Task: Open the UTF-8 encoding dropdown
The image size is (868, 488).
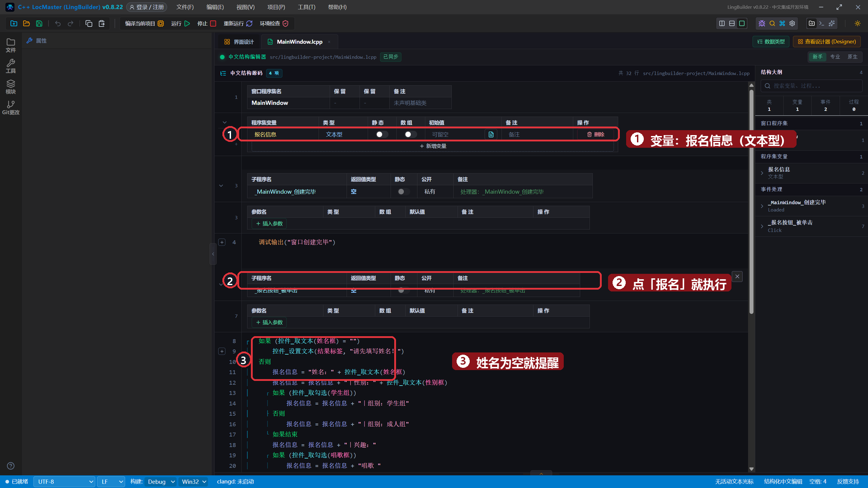Action: (65, 482)
